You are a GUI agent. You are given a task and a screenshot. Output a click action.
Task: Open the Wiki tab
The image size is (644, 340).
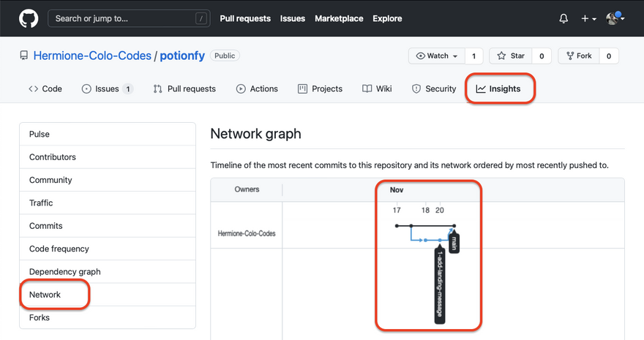coord(377,88)
